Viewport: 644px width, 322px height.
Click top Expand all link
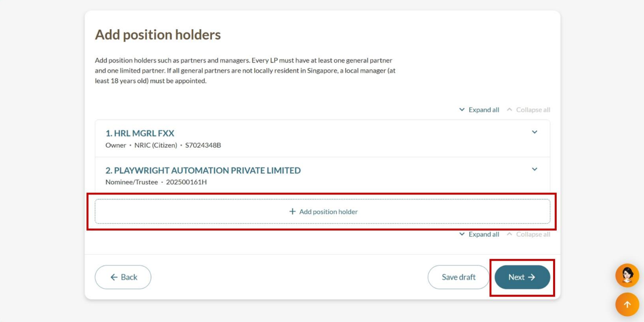coord(483,110)
